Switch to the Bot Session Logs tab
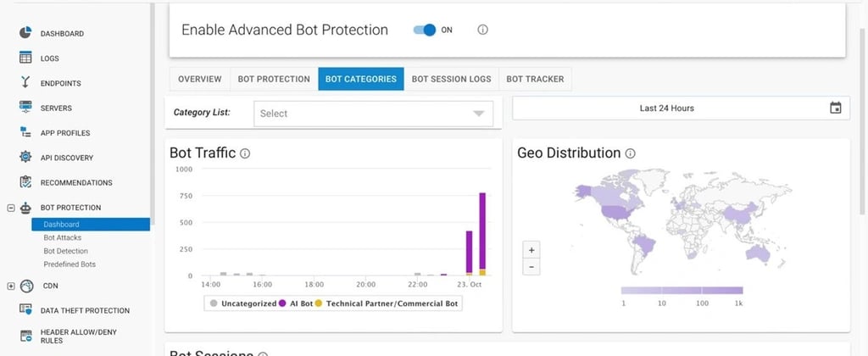868x356 pixels. click(451, 79)
